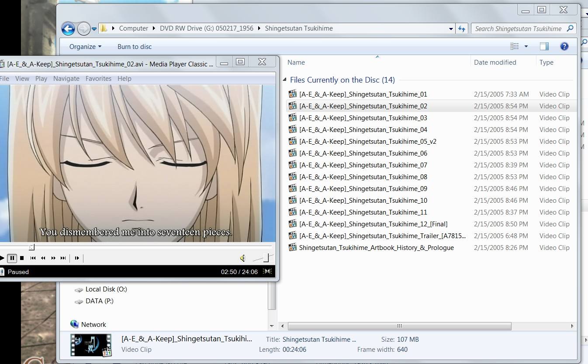Select the Tsukihime_05_v2 video file icon
Viewport: 588px width, 364px height.
coord(293,141)
